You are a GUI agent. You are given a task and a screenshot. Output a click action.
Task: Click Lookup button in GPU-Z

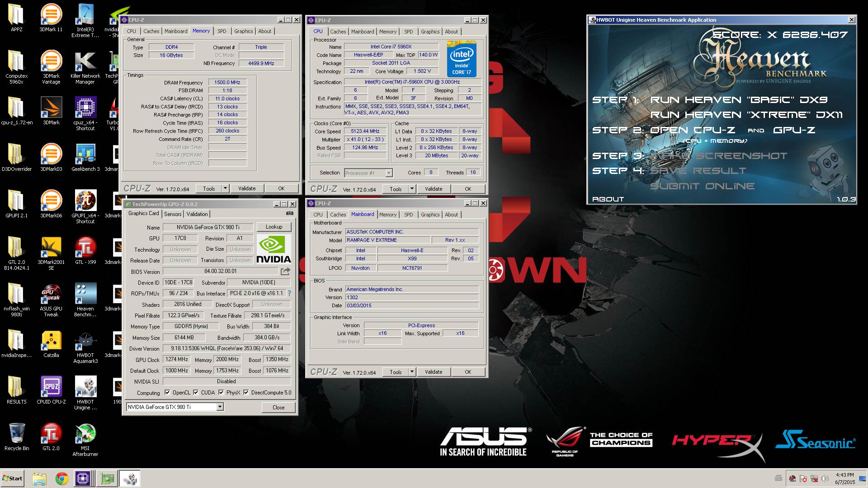tap(274, 227)
